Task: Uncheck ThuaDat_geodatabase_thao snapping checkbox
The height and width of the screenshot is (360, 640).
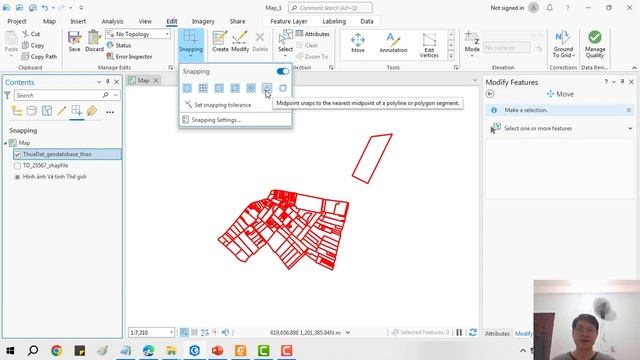Action: (x=17, y=154)
